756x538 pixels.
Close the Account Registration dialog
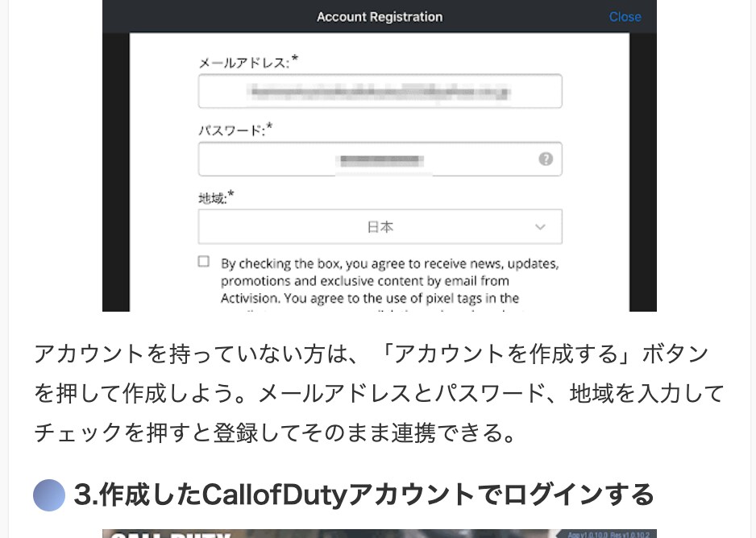[625, 17]
